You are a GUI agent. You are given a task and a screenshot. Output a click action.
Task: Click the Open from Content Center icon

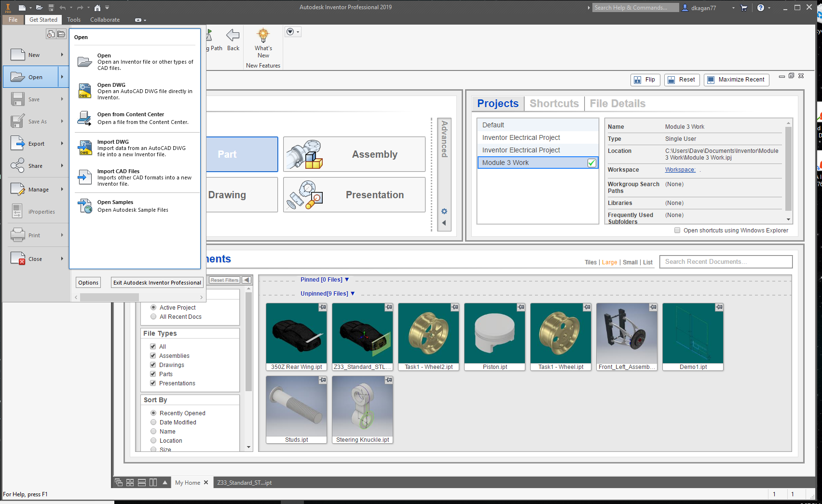point(84,118)
